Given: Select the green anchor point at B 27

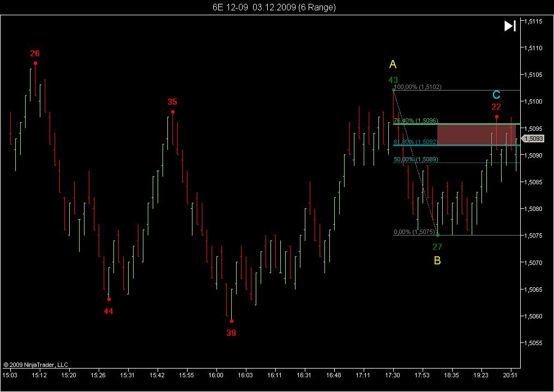Looking at the screenshot, I should pyautogui.click(x=438, y=235).
